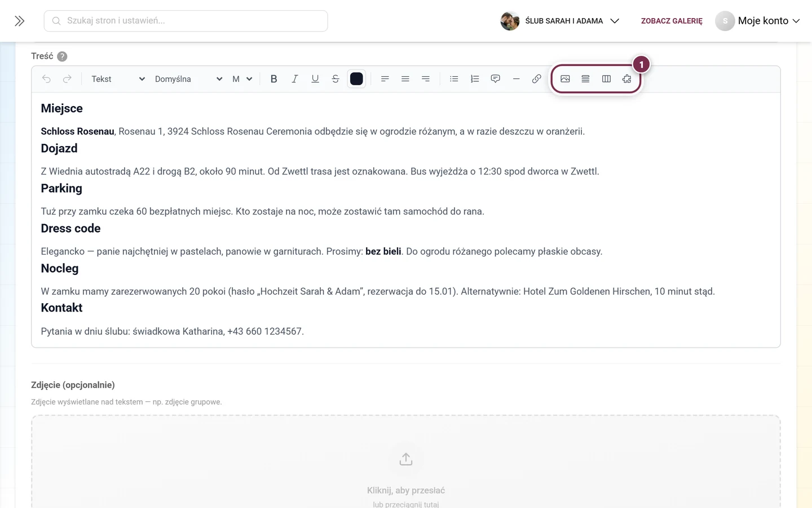Toggle italic formatting
Screen dimensions: 812x508
tap(294, 79)
